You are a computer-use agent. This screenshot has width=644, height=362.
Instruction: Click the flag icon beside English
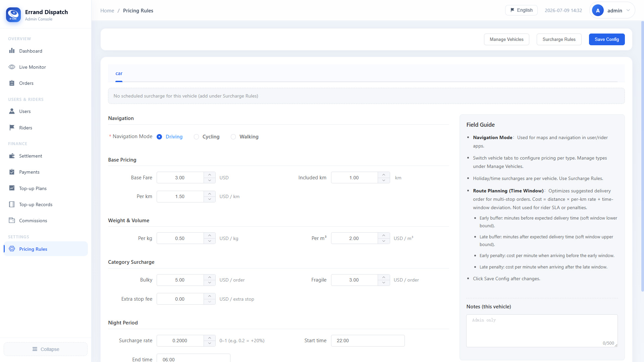tap(513, 10)
